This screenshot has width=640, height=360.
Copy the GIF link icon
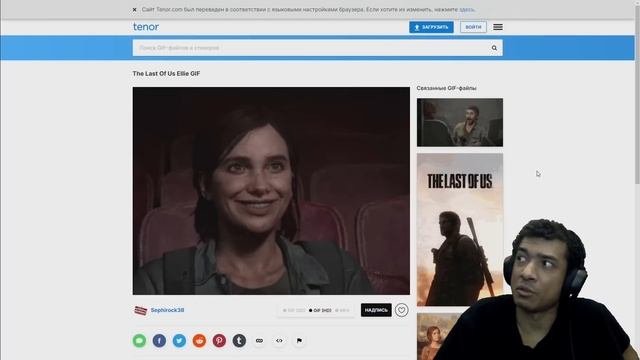pyautogui.click(x=259, y=340)
